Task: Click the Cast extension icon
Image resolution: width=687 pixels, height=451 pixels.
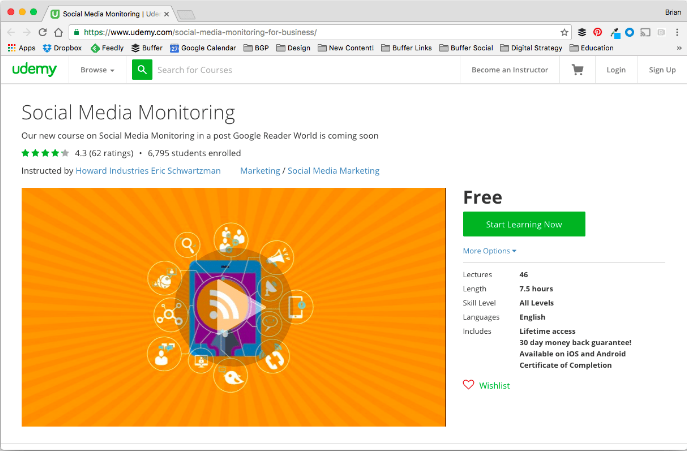Action: (645, 32)
